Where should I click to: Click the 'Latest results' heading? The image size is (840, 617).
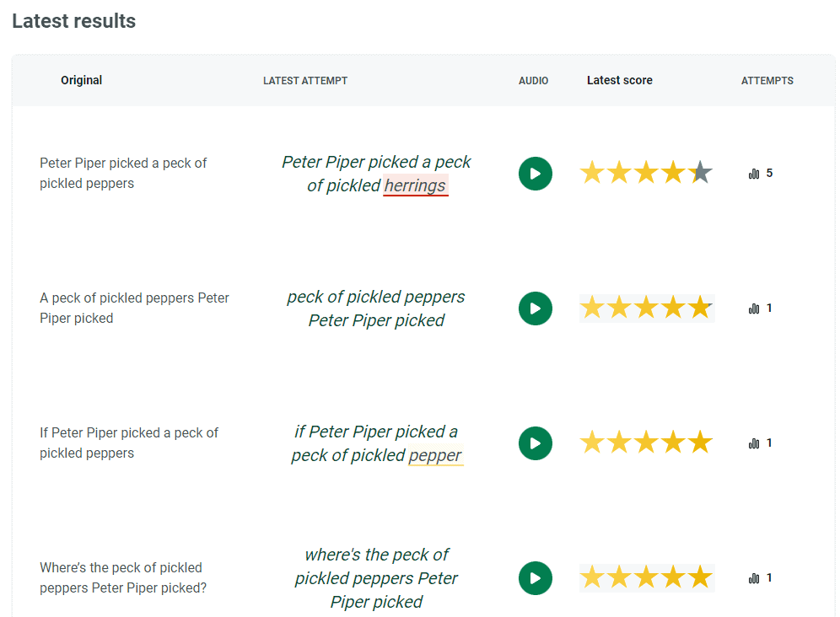[x=74, y=21]
